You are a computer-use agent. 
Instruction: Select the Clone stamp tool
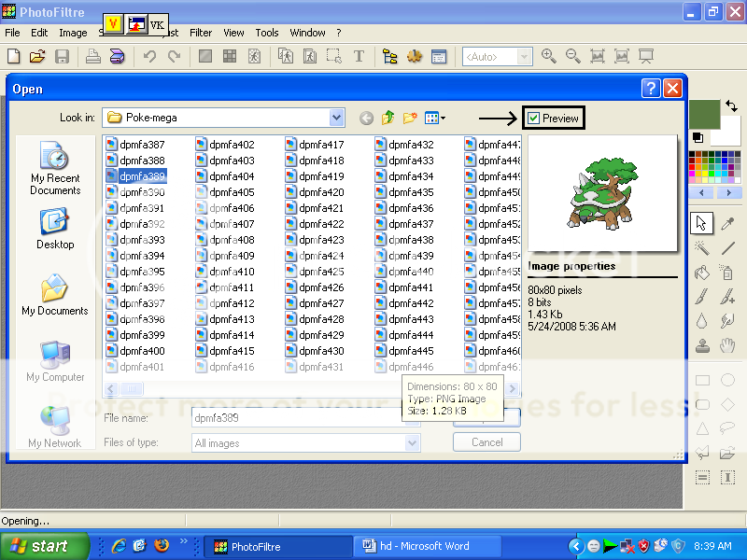[x=702, y=345]
